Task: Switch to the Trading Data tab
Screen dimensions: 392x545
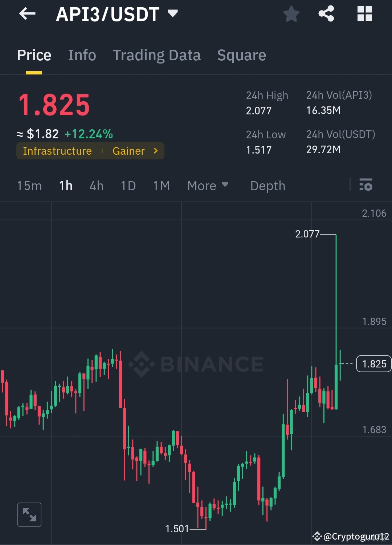Action: 157,55
